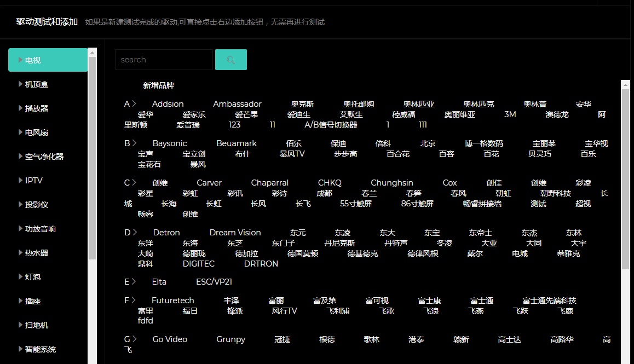634x364 pixels.
Task: Select the Elta brand
Action: tap(159, 281)
